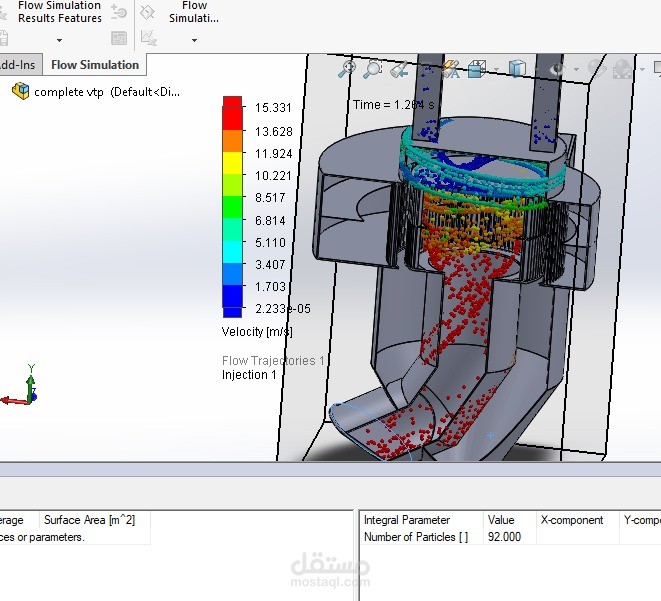661x601 pixels.
Task: Click the legend value 8.517
Action: click(270, 198)
